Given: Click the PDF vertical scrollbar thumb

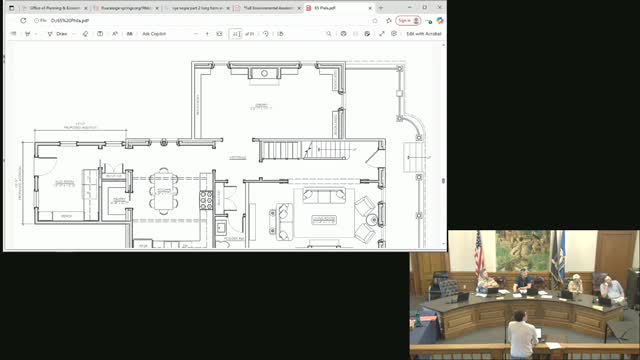Looking at the screenshot, I should 443,180.
